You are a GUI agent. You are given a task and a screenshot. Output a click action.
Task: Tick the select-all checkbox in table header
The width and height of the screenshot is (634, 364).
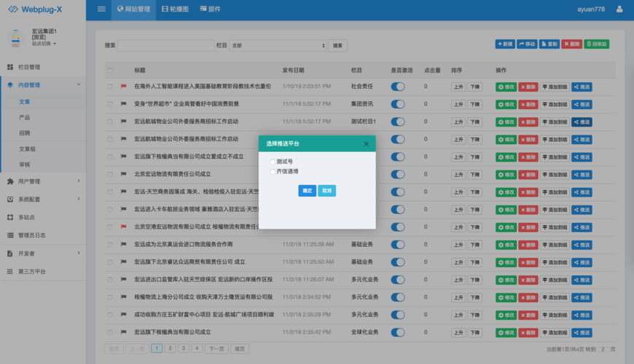click(x=110, y=71)
